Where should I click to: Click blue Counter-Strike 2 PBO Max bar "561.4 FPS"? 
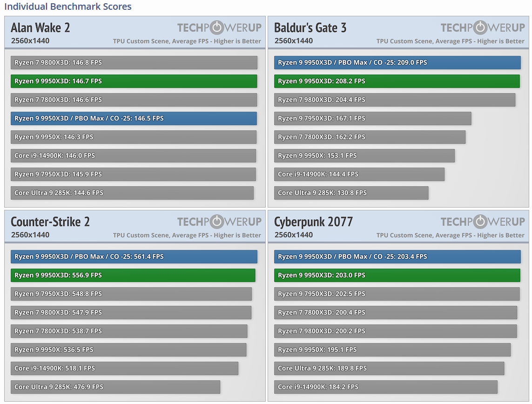[134, 256]
